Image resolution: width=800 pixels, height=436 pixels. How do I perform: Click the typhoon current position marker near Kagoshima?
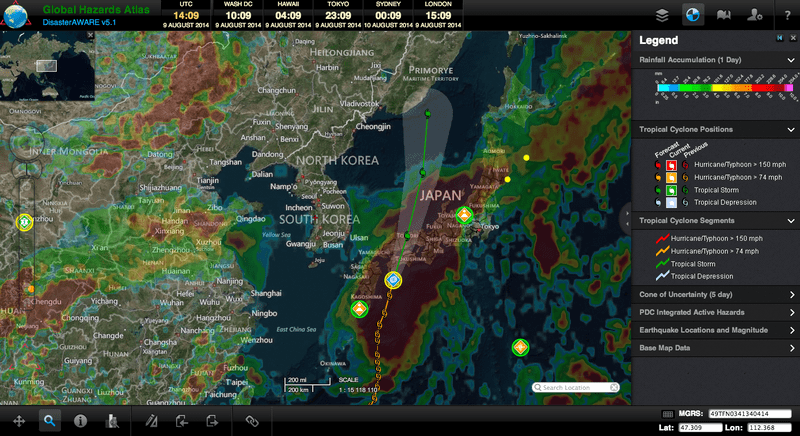pyautogui.click(x=393, y=280)
